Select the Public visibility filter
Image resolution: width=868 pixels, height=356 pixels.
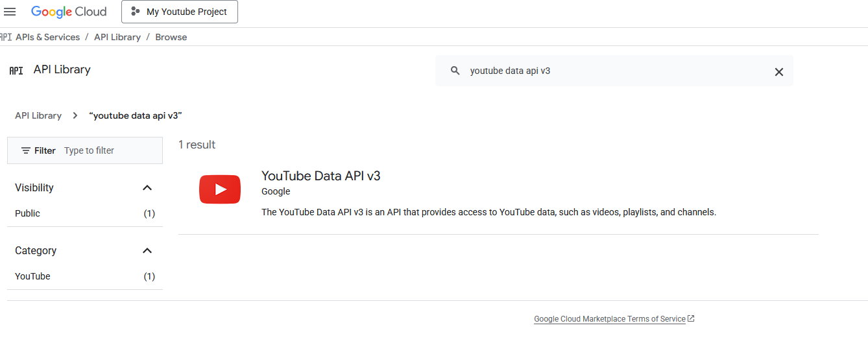[x=28, y=213]
